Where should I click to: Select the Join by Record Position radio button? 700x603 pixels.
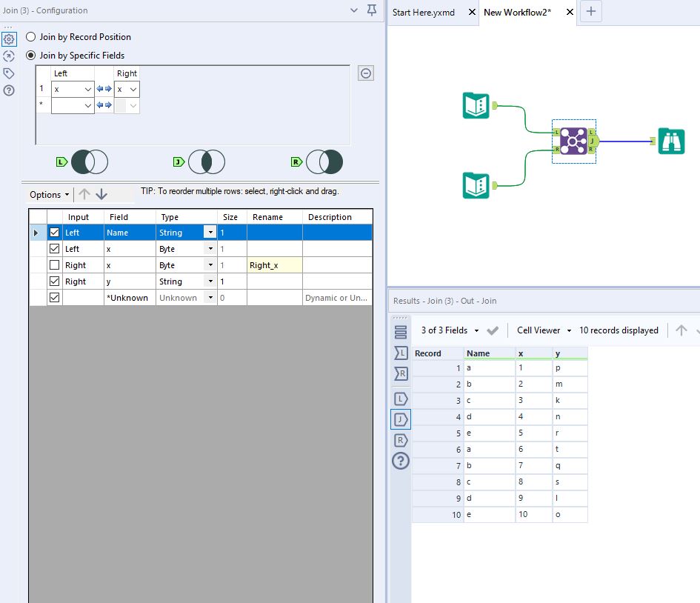pos(30,36)
